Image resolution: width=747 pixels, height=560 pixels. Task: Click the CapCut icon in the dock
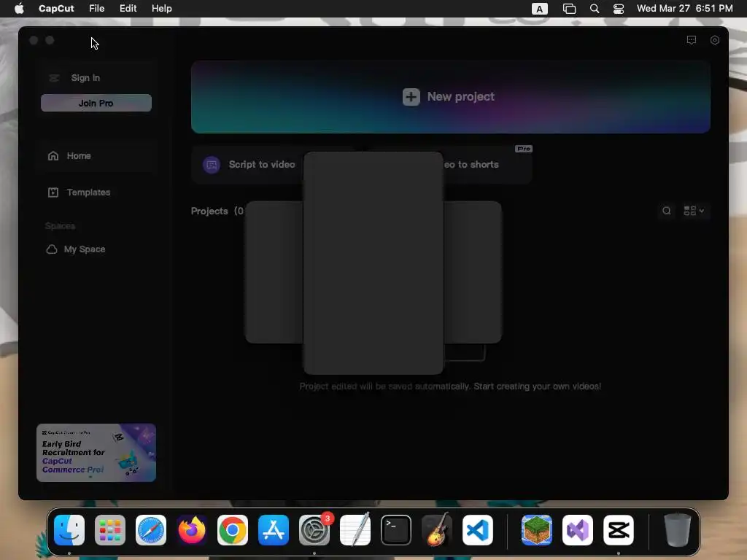click(619, 530)
